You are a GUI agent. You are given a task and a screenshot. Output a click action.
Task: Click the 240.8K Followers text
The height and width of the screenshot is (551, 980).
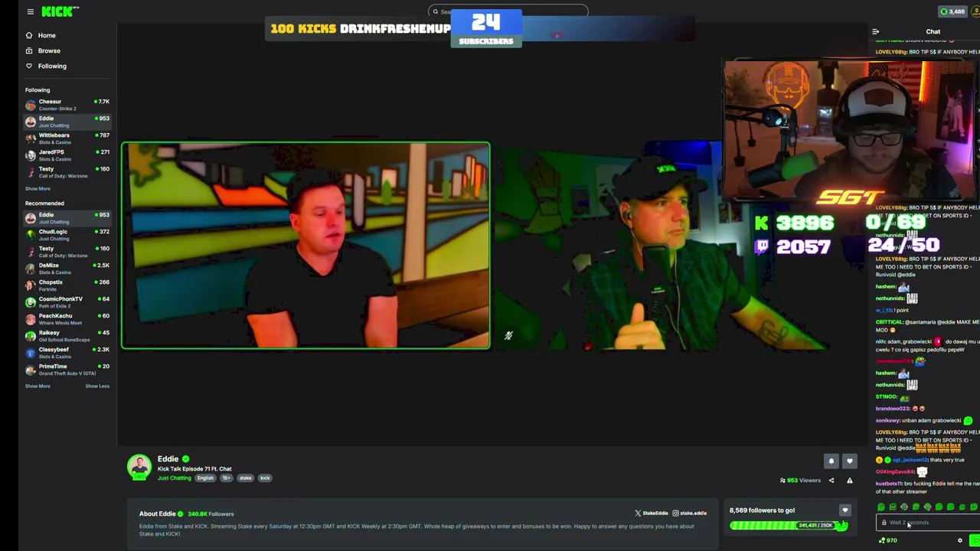[x=211, y=514]
